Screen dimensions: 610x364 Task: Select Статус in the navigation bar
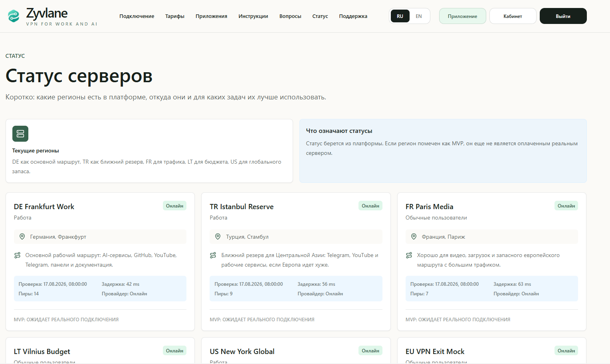320,16
